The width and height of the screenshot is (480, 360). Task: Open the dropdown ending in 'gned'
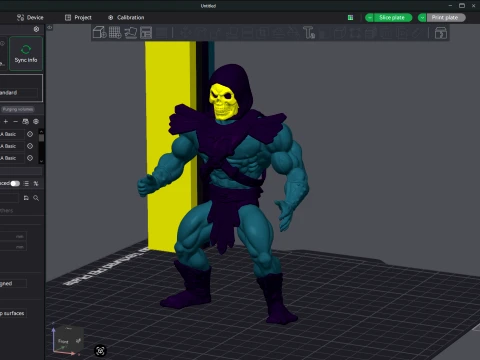point(13,283)
